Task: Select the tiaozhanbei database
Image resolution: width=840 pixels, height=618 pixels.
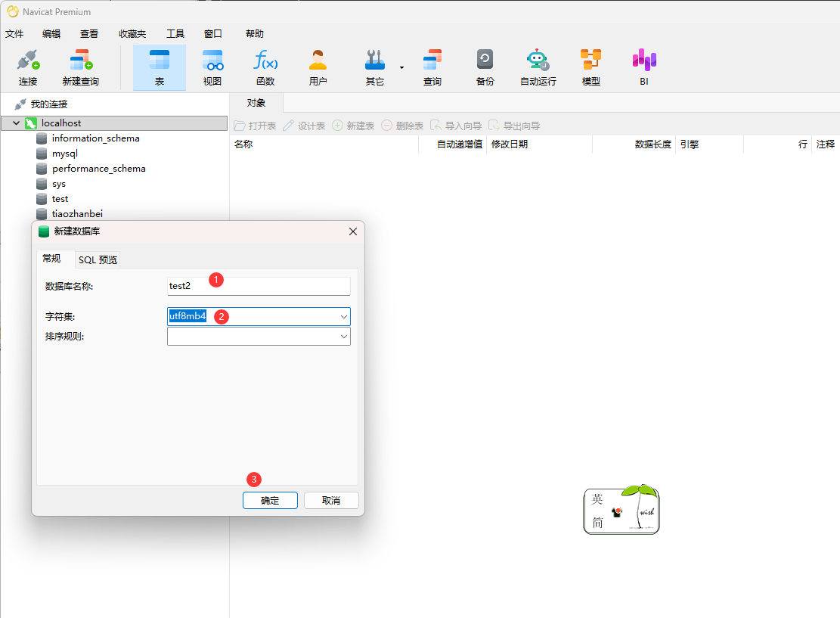Action: [77, 214]
